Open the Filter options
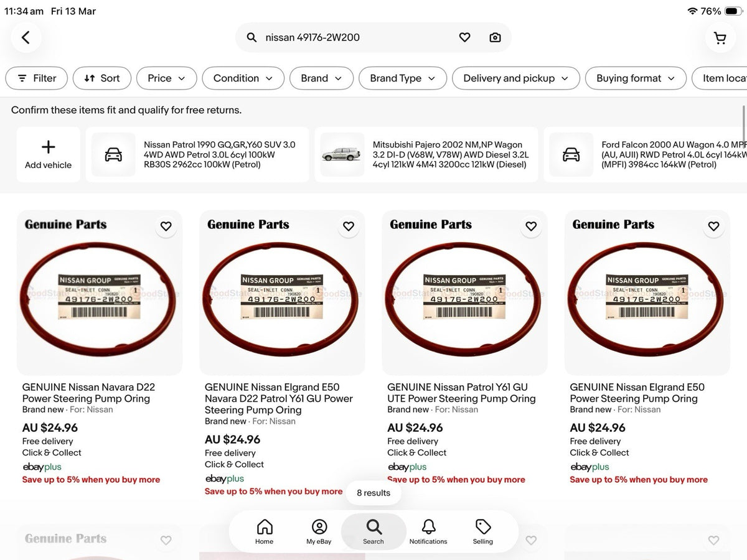747x560 pixels. [x=36, y=78]
